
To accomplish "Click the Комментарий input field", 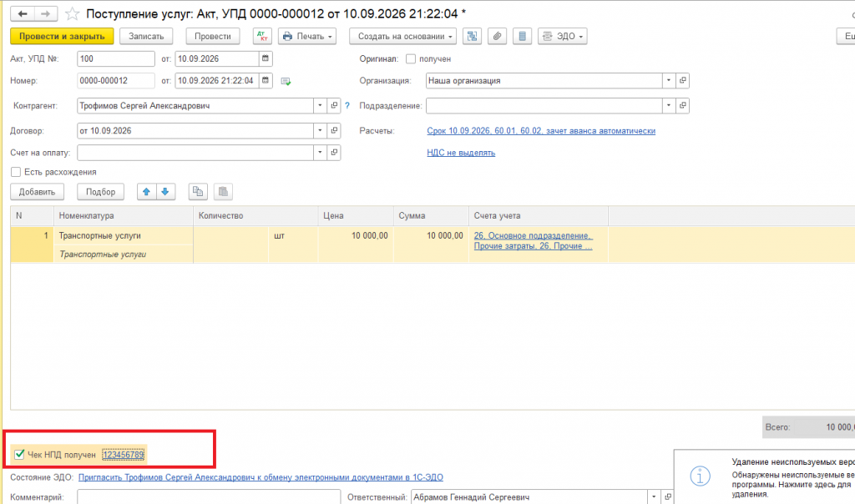I will 209,497.
